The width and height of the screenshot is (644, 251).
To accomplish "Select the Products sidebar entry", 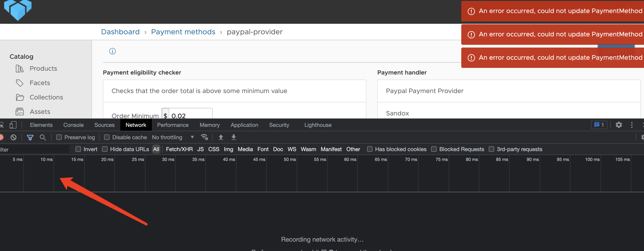I will click(x=43, y=68).
